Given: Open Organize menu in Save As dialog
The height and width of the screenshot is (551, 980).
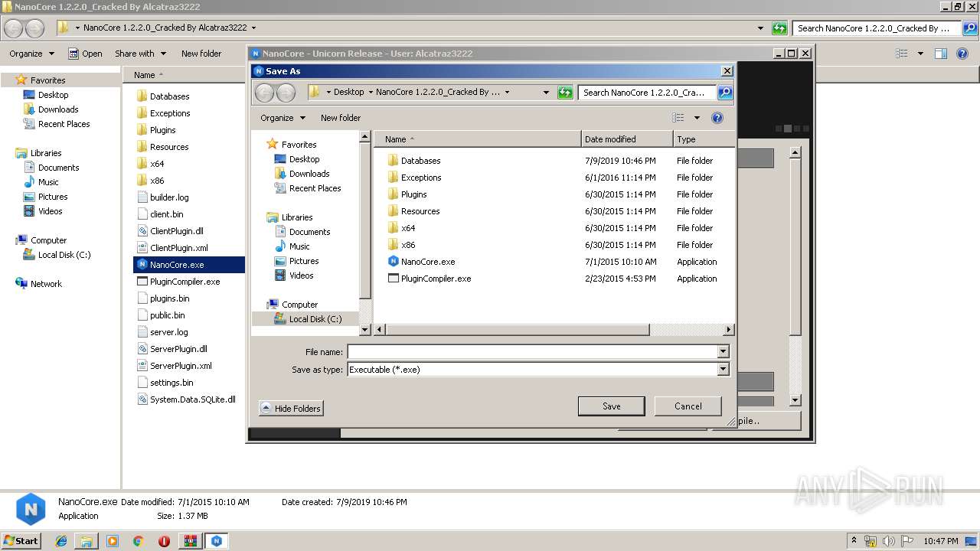Looking at the screenshot, I should pyautogui.click(x=283, y=118).
